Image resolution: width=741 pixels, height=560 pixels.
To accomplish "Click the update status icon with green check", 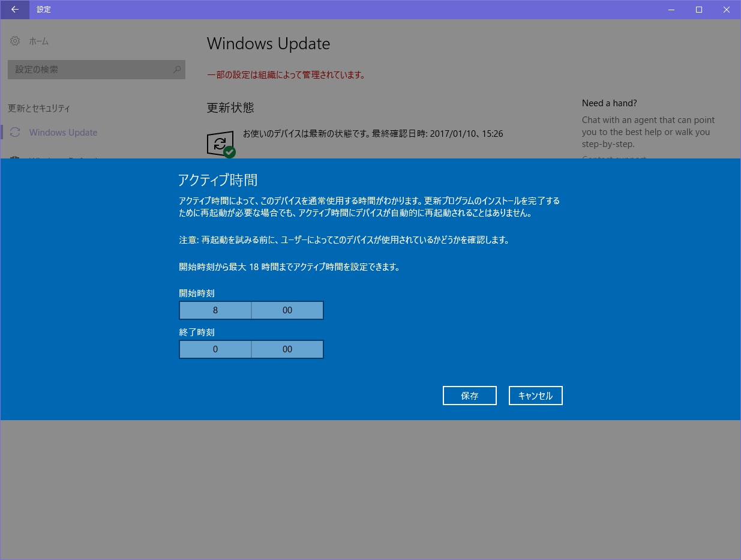I will (x=221, y=145).
